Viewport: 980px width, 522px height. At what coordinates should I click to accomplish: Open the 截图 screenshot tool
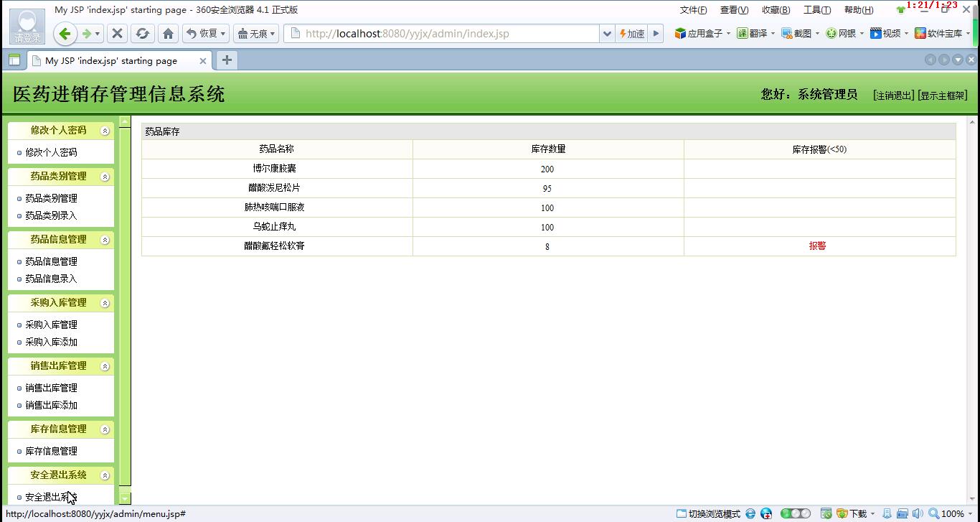796,34
